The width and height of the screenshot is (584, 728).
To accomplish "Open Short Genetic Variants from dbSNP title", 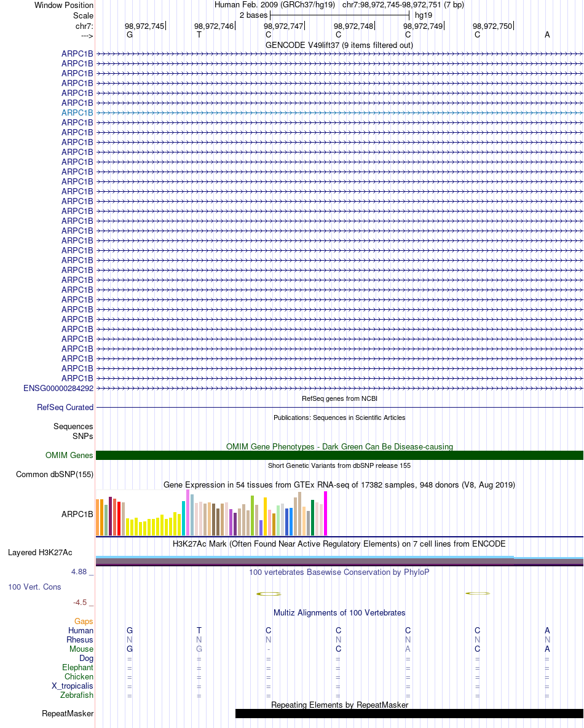I will coord(339,465).
